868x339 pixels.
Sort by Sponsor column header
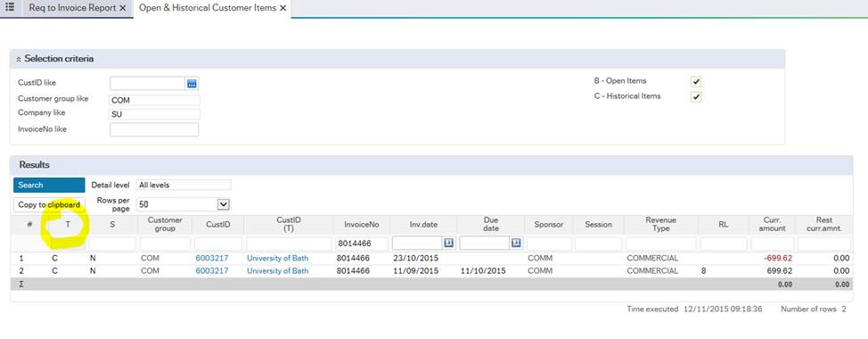tap(549, 224)
